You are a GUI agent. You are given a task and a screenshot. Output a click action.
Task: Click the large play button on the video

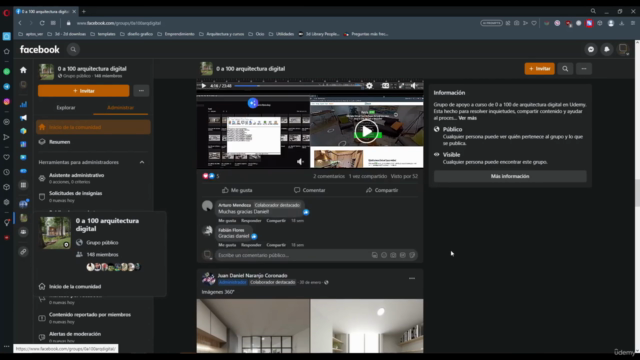click(x=366, y=131)
